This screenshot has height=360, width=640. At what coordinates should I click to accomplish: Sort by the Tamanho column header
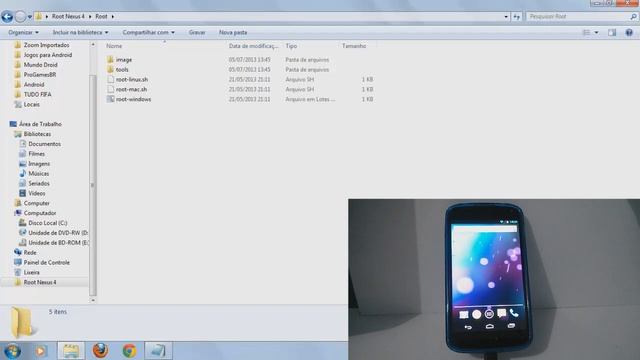(353, 46)
